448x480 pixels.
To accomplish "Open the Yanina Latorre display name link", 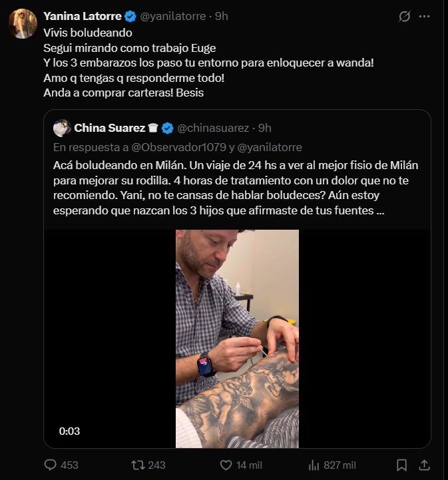I will (83, 16).
